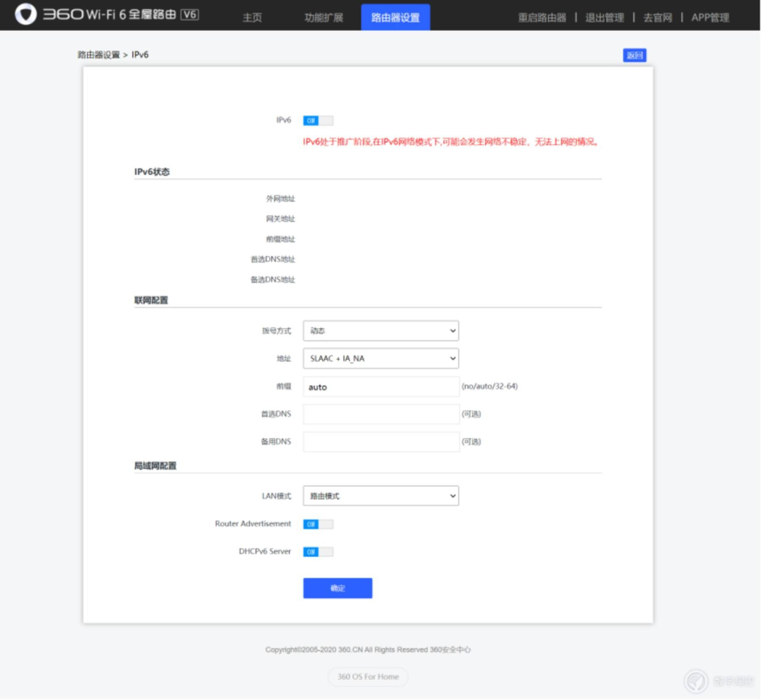Open the LAN模式 dropdown showing 路由模式

(381, 496)
